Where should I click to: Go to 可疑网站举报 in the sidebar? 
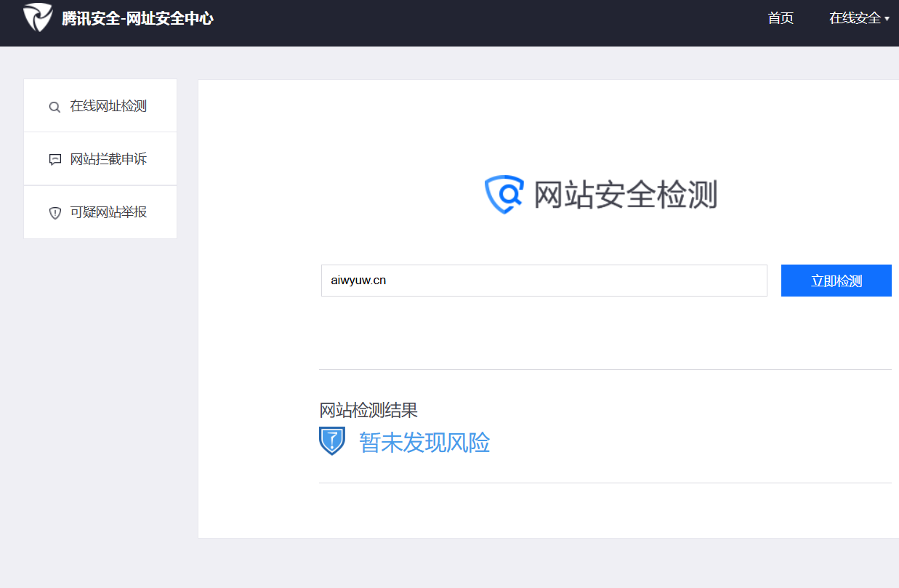click(100, 212)
